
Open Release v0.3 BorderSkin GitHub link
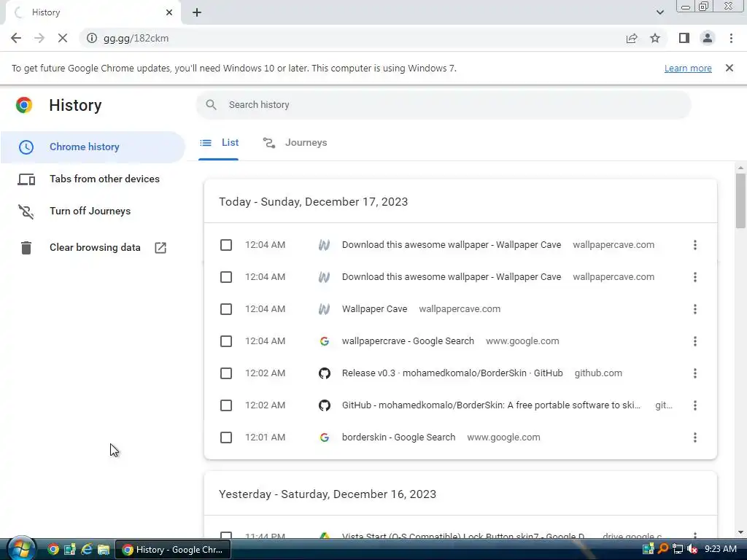pyautogui.click(x=452, y=373)
